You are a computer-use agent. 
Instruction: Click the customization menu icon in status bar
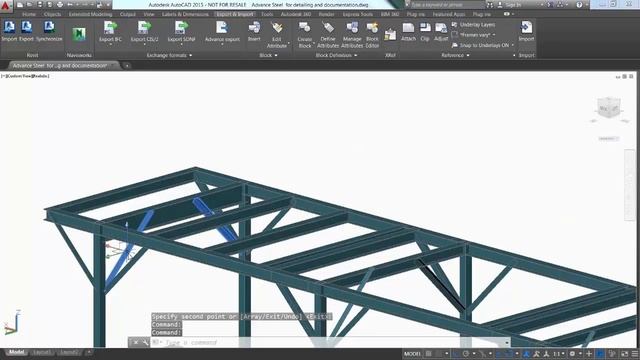pos(635,354)
